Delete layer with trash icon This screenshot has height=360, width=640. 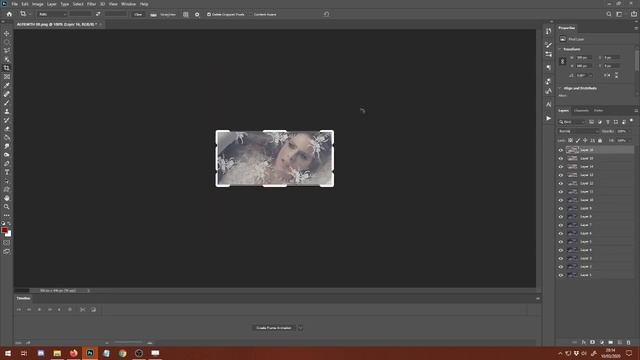tap(629, 342)
